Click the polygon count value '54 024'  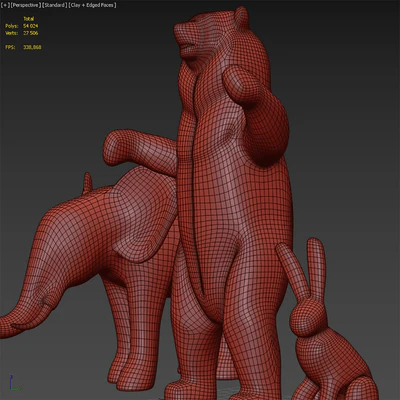[31, 26]
